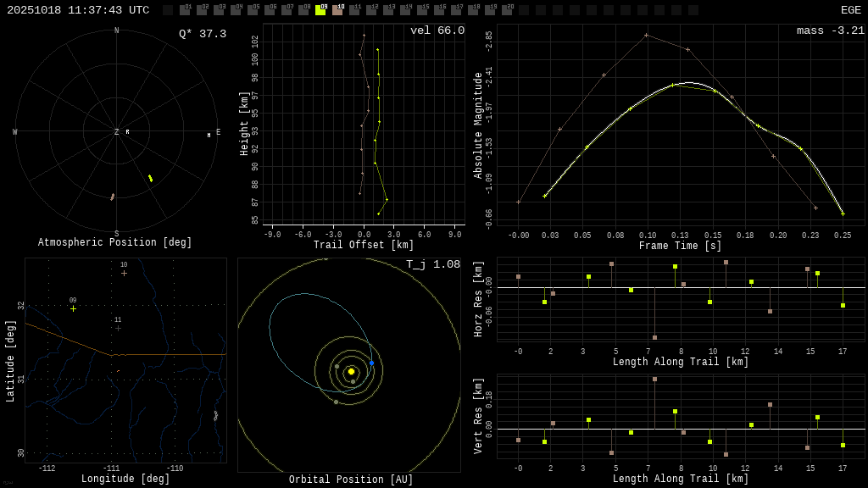
Task: Click the UTC timestamp in the header
Action: 78,10
